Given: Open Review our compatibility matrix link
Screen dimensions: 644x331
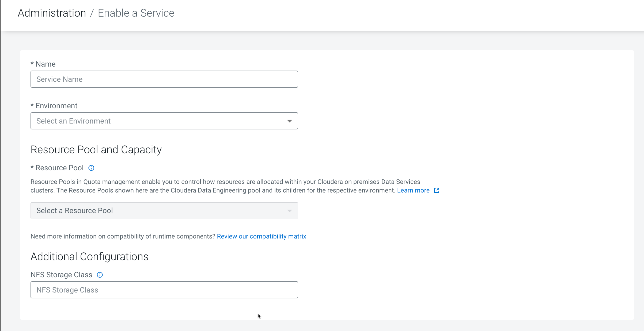Looking at the screenshot, I should click(x=261, y=236).
